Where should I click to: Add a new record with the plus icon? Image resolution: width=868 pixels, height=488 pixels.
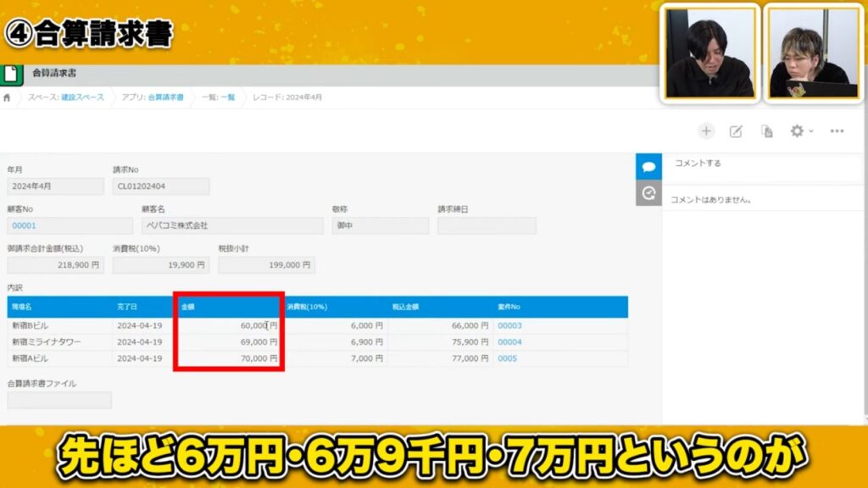(x=706, y=131)
